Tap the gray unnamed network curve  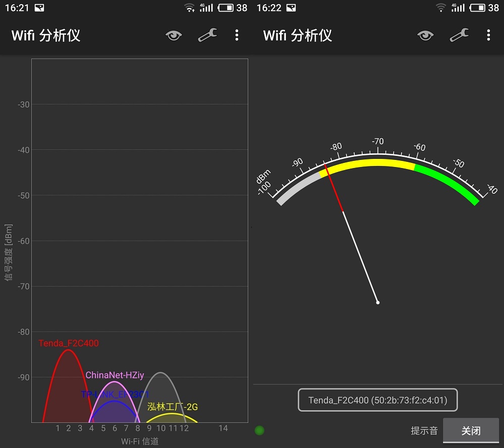click(160, 373)
